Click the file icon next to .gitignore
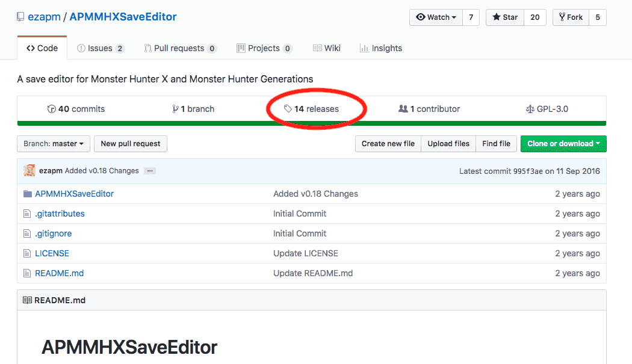 tap(27, 233)
